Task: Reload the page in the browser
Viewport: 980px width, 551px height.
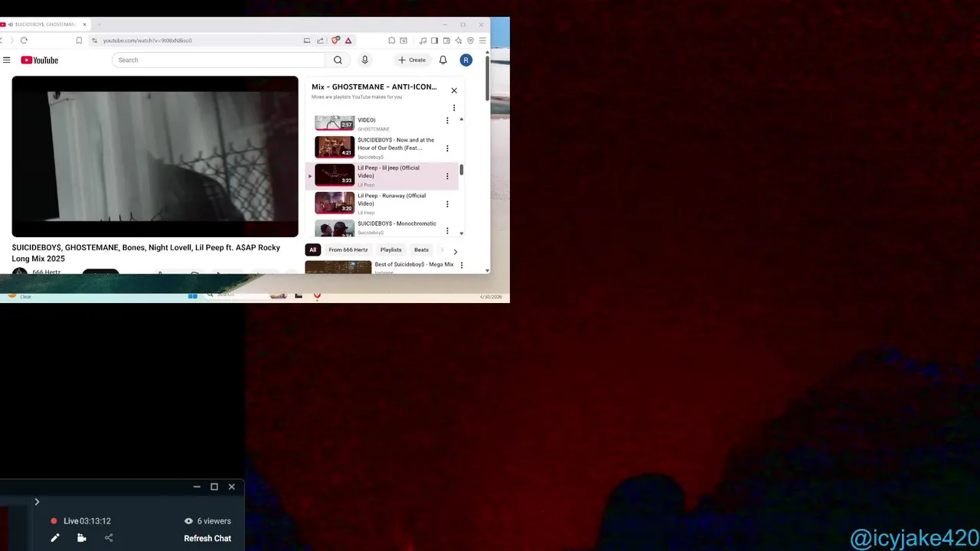Action: click(24, 40)
